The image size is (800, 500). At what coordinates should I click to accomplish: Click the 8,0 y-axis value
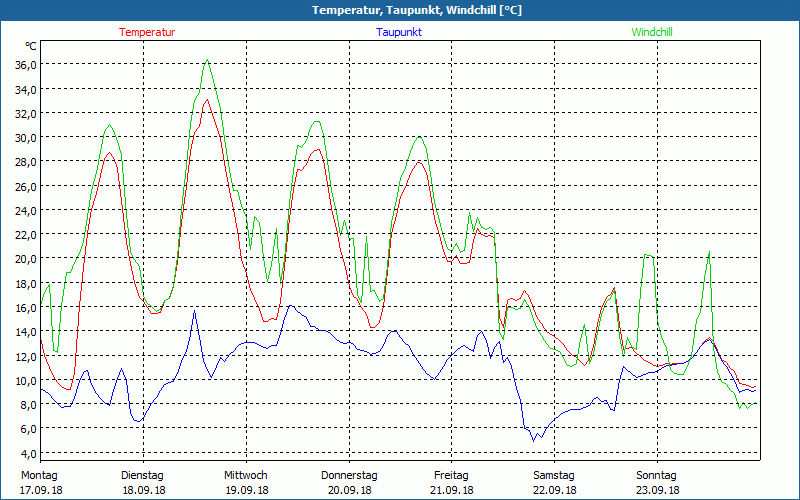[x=29, y=405]
